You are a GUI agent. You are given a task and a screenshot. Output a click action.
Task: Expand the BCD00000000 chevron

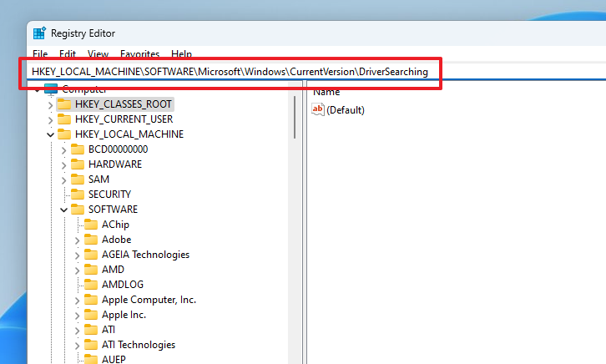tap(63, 150)
